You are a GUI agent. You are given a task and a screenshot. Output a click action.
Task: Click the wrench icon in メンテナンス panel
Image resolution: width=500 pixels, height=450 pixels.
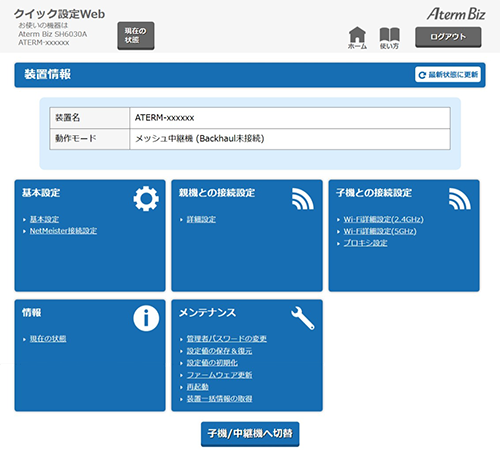point(303,318)
